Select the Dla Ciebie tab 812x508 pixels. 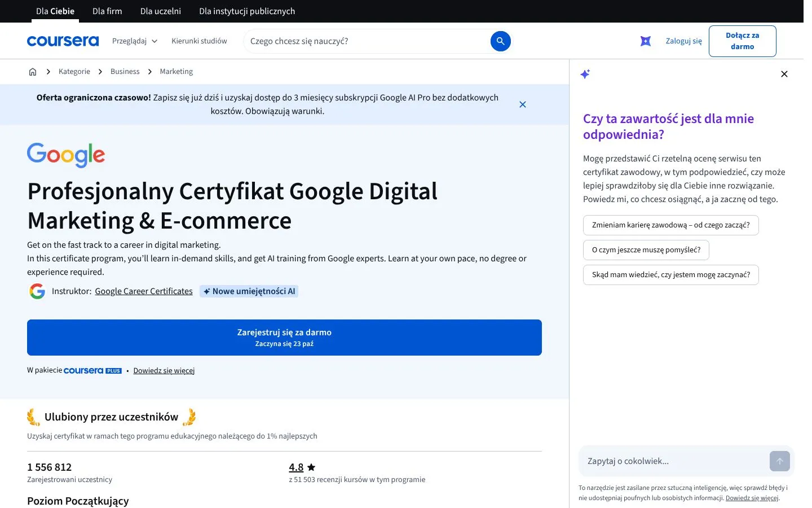click(x=55, y=11)
